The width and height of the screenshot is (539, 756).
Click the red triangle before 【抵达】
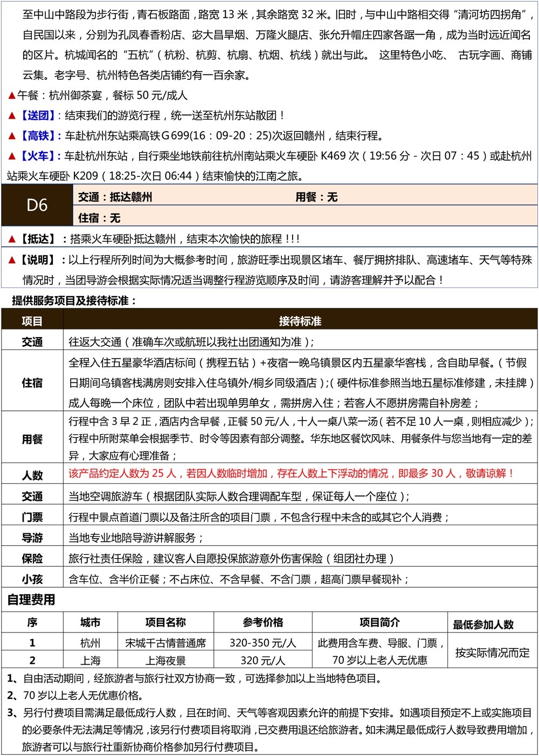(x=11, y=239)
